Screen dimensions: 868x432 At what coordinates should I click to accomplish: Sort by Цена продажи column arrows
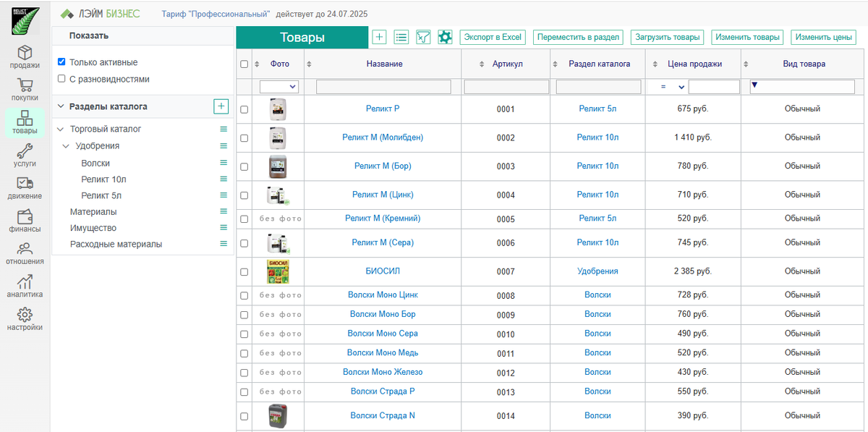point(657,64)
